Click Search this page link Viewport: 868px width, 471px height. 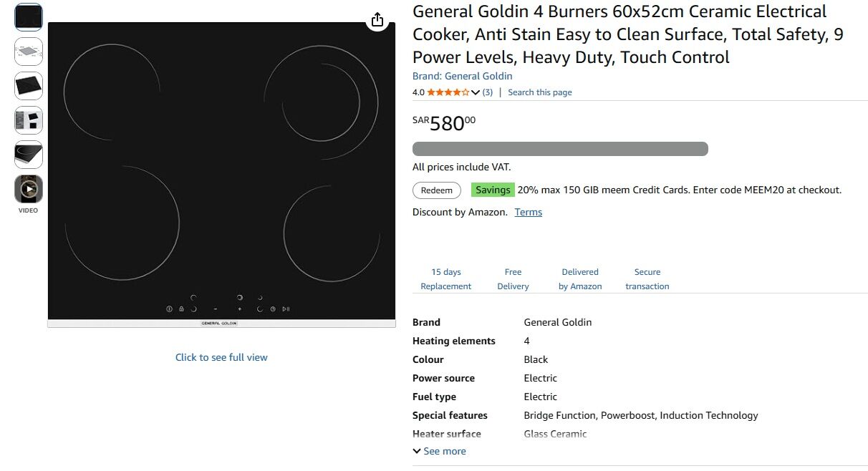coord(540,92)
